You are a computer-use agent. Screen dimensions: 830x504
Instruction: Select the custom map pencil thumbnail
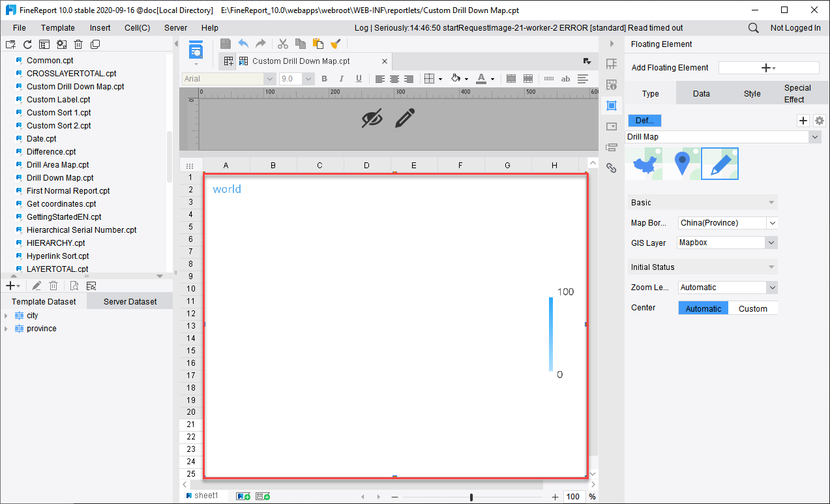click(720, 164)
